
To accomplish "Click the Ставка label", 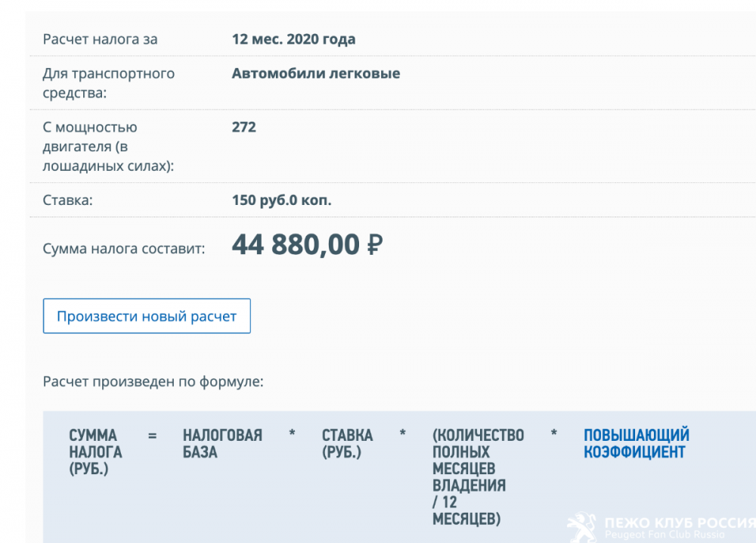I will [67, 200].
